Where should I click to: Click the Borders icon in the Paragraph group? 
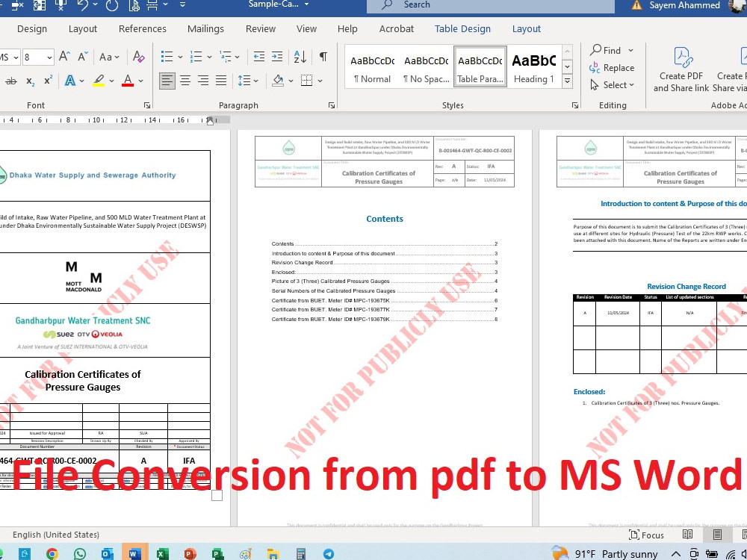click(x=307, y=81)
